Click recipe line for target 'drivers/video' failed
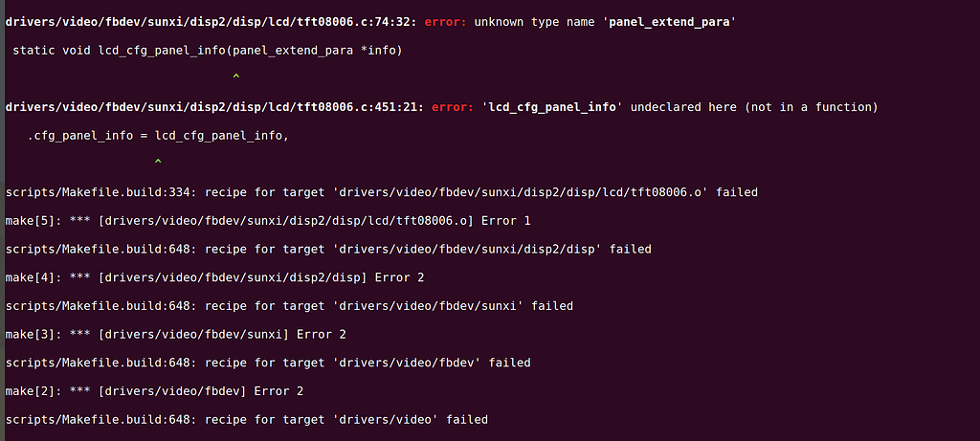Image resolution: width=980 pixels, height=441 pixels. pyautogui.click(x=246, y=419)
